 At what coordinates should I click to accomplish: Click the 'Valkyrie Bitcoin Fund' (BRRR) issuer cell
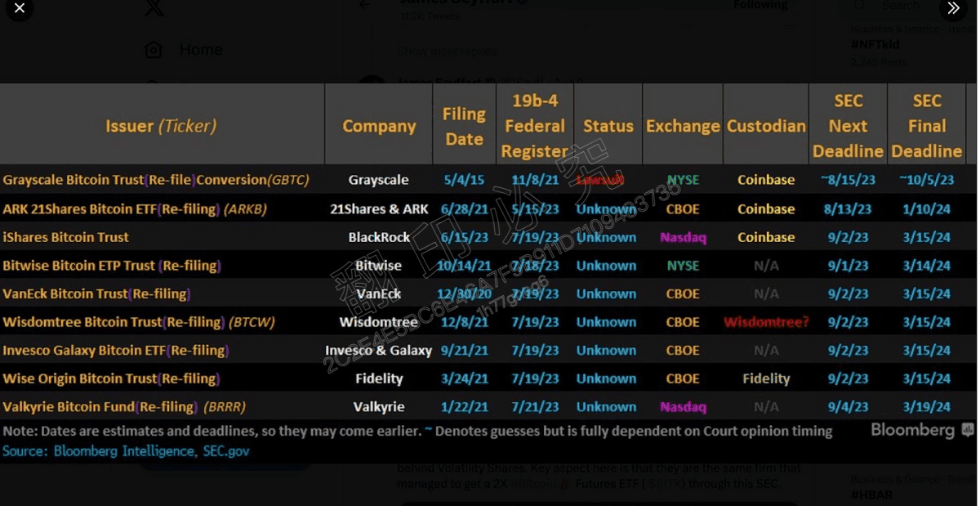[124, 406]
